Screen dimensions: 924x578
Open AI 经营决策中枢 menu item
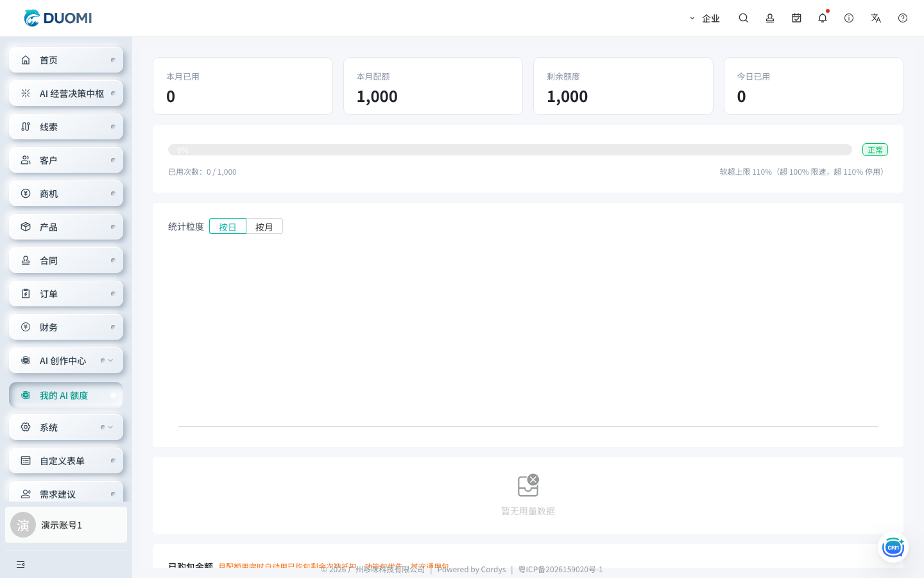[x=66, y=93]
